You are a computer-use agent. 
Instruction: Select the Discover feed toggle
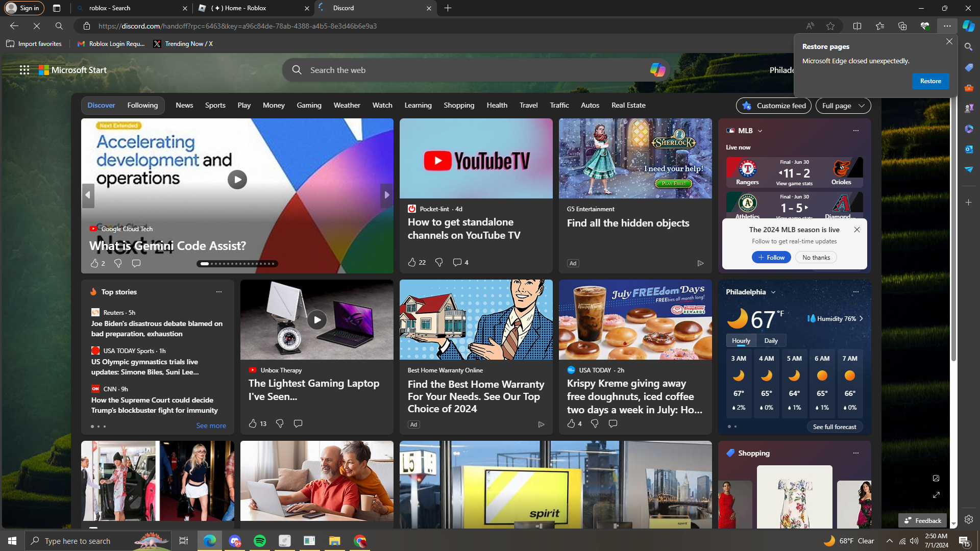click(101, 105)
